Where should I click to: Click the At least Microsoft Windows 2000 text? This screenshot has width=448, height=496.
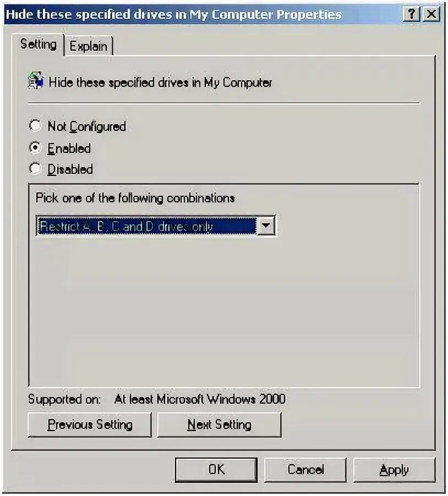(x=200, y=399)
